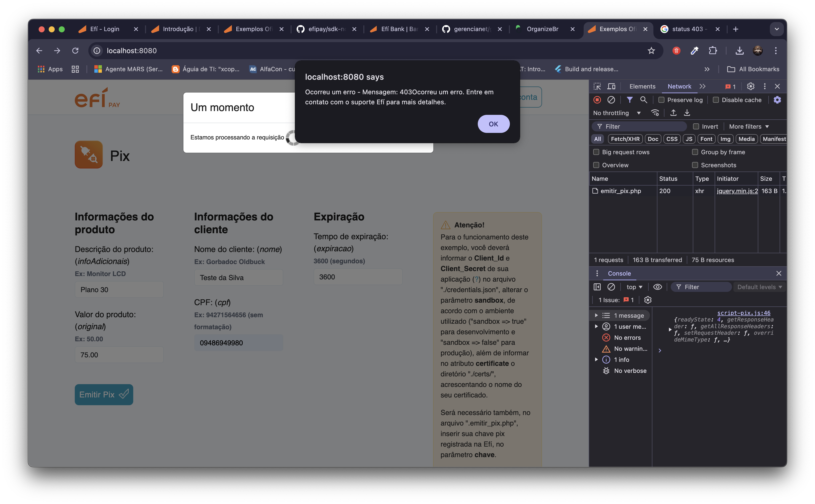Open All Bookmarks folder

pyautogui.click(x=753, y=69)
